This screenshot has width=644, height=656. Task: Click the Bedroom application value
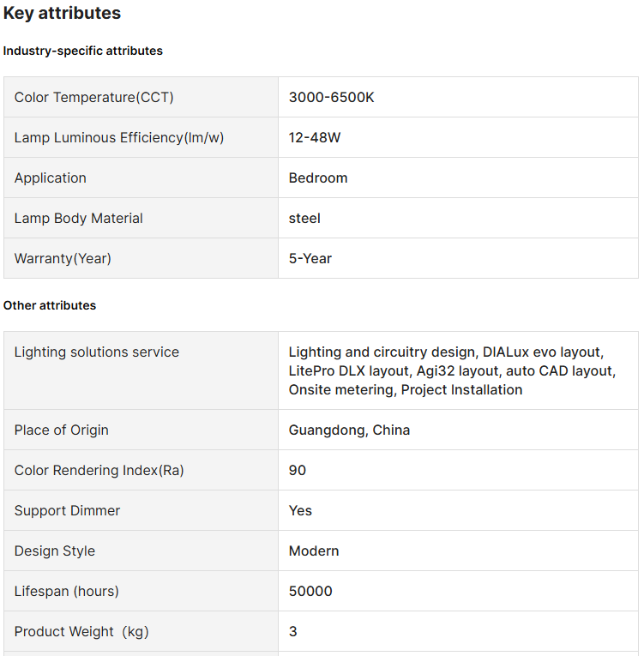(318, 178)
